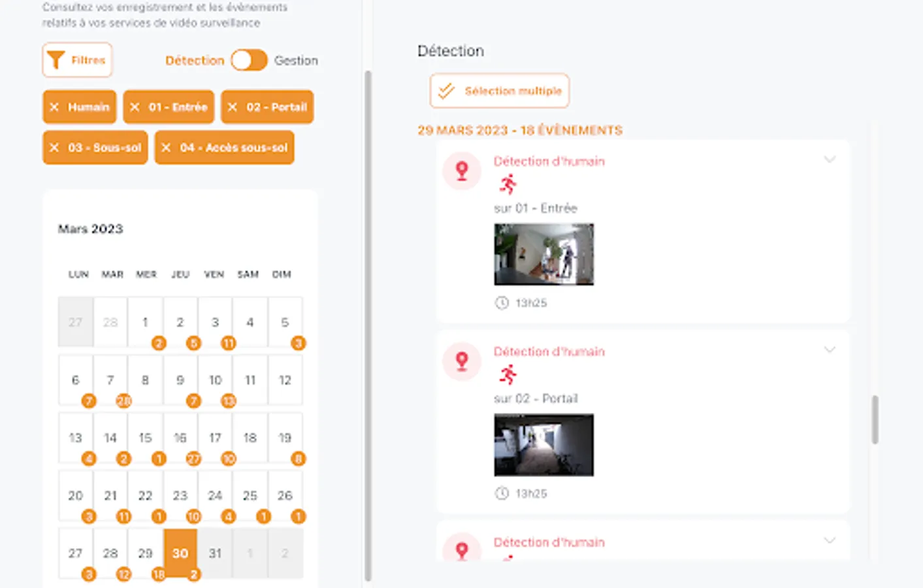Select March 23 in the calendar
923x588 pixels.
(180, 496)
